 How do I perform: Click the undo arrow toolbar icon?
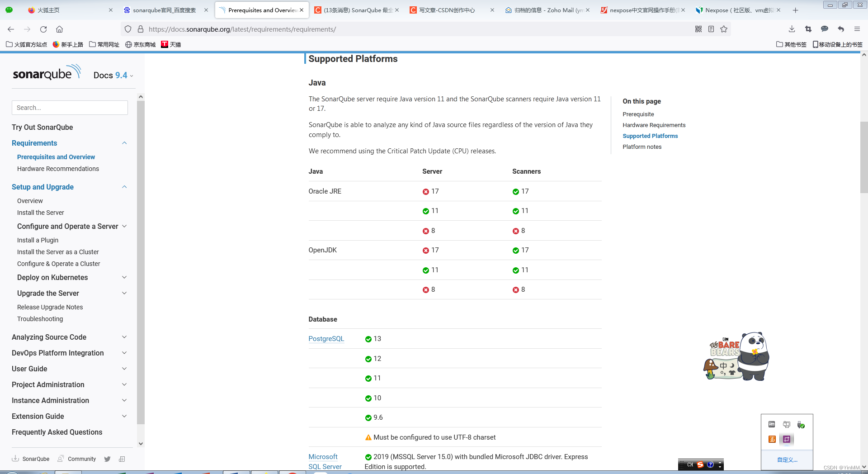(x=841, y=29)
